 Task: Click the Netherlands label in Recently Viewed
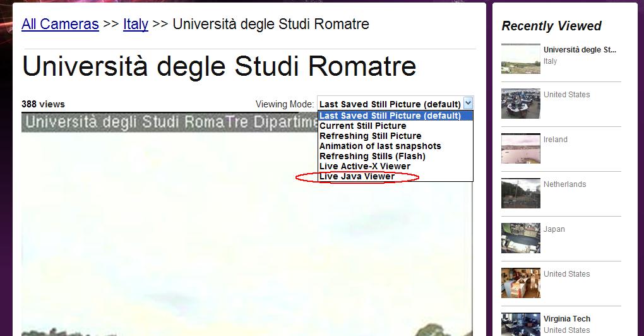pyautogui.click(x=564, y=184)
